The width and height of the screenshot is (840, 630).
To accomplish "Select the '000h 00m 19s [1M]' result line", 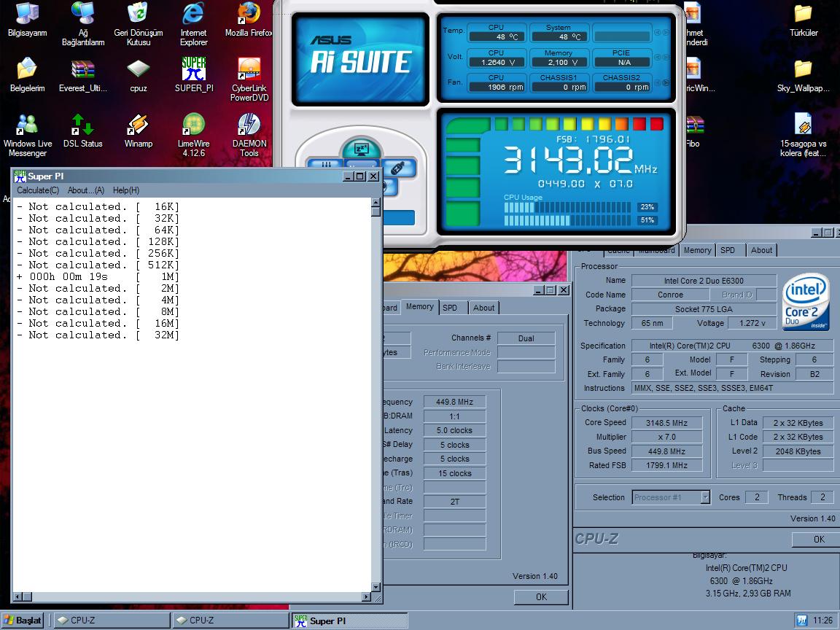I will tap(98, 276).
